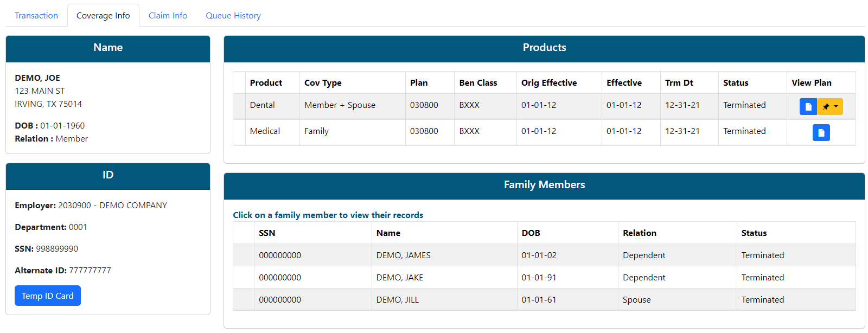The image size is (868, 333).
Task: Select the Medical product row
Action: (265, 131)
